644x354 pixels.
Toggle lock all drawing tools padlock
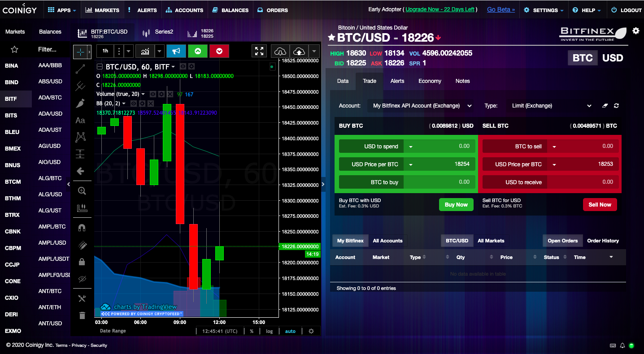(82, 262)
